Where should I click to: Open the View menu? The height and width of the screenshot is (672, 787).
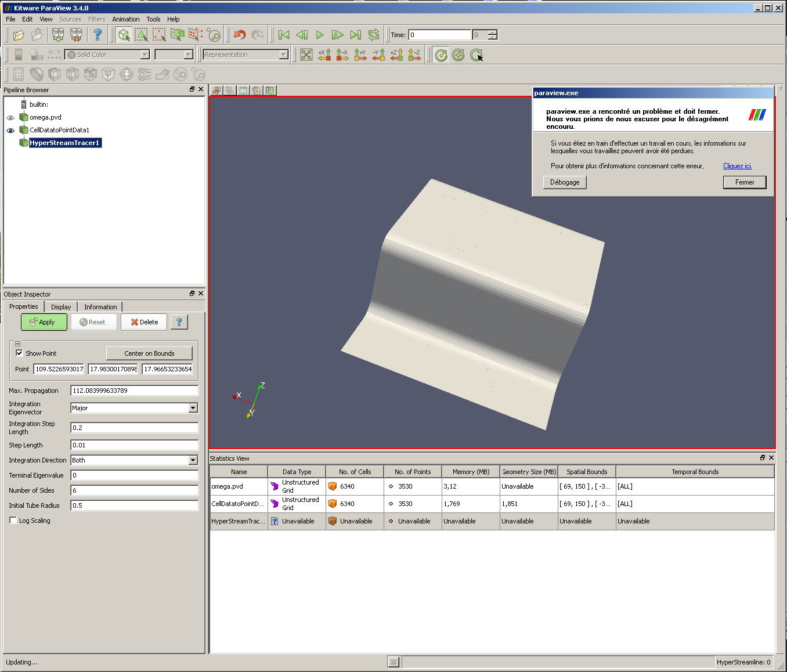46,19
